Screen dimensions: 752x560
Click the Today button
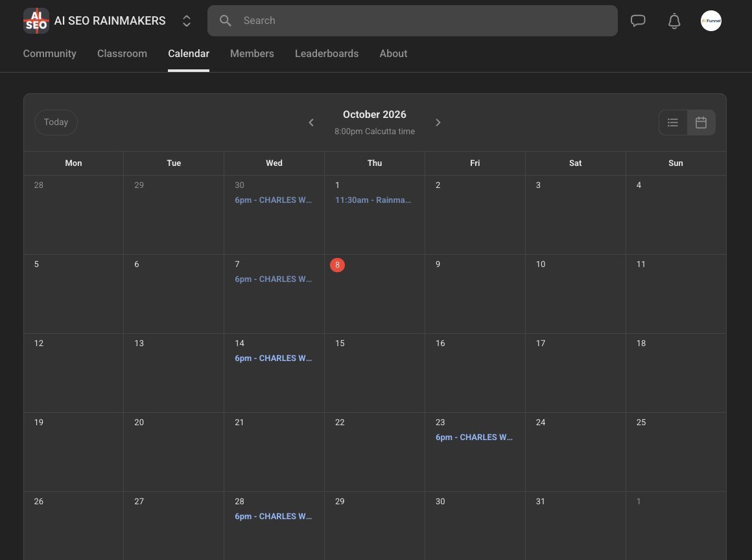coord(56,122)
